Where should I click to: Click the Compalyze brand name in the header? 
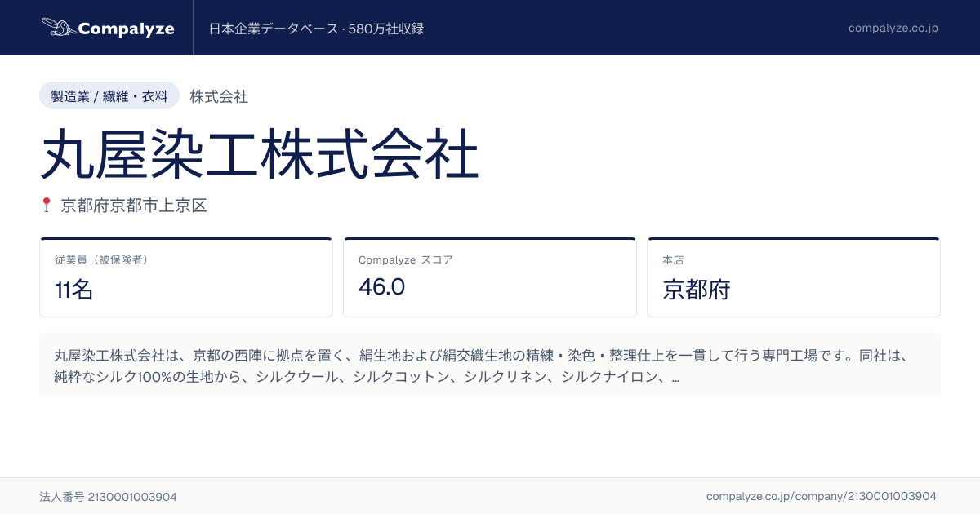pyautogui.click(x=126, y=29)
